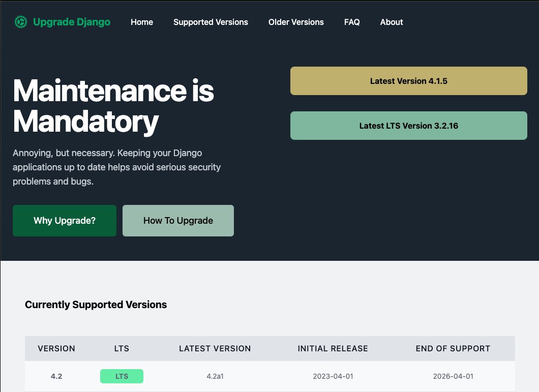The width and height of the screenshot is (539, 392).
Task: Select the 4.2a1 latest version entry
Action: click(215, 376)
